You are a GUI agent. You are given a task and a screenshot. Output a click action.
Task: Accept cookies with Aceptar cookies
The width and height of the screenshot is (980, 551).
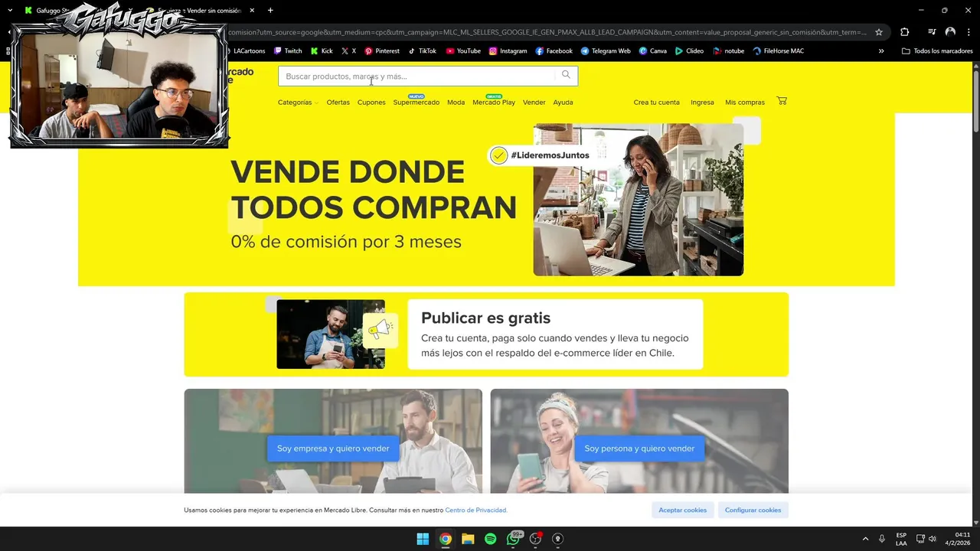coord(683,510)
